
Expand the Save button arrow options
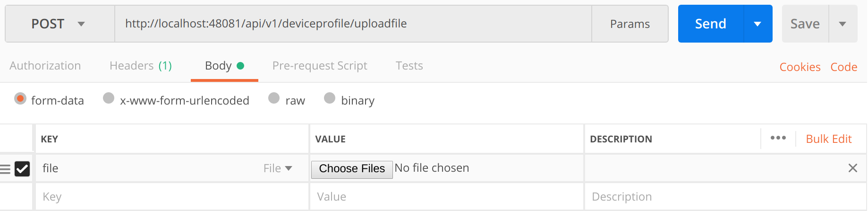tap(842, 24)
